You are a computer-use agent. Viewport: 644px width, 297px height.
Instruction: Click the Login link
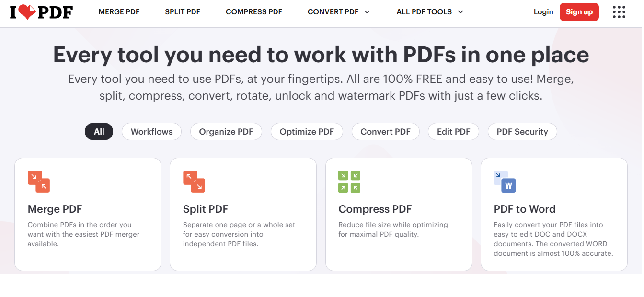pyautogui.click(x=543, y=12)
